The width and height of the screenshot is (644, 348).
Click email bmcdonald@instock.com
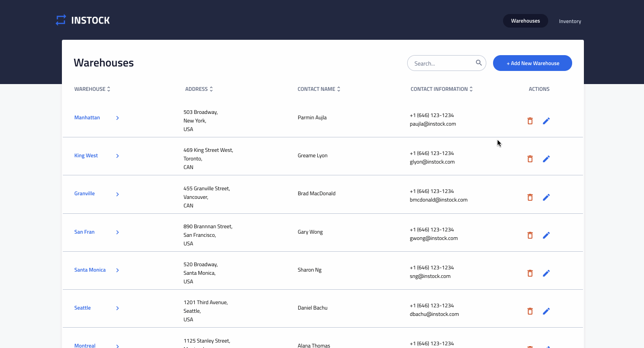pos(439,200)
